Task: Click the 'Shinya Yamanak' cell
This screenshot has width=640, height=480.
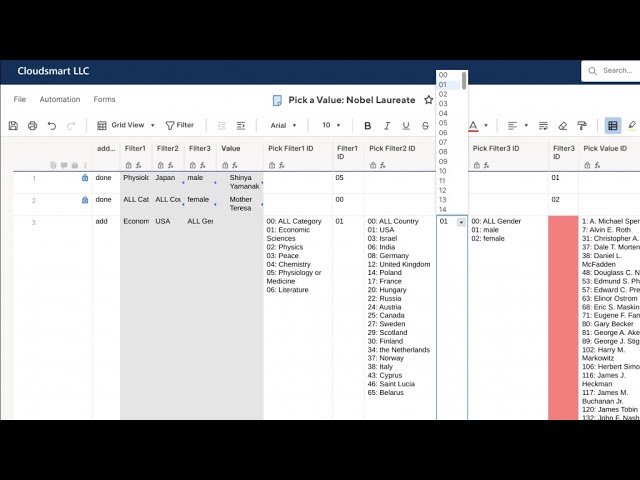Action: pos(242,182)
